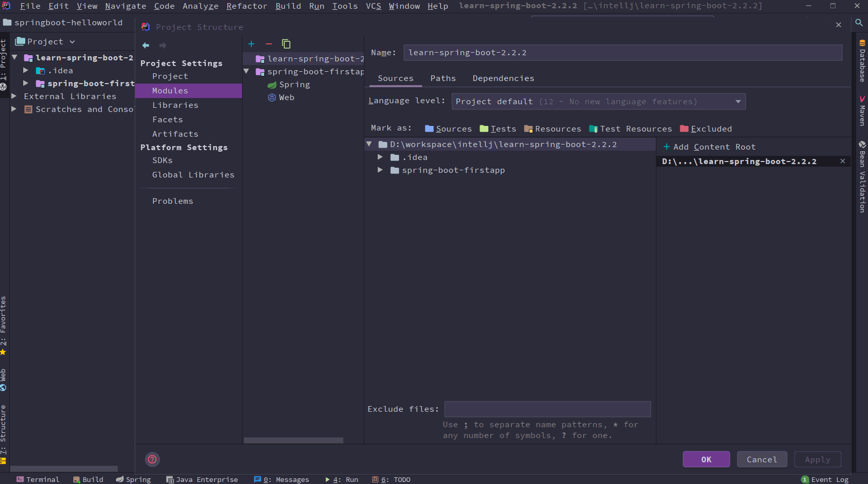
Task: Copy the selected module using copy icon
Action: [x=286, y=44]
